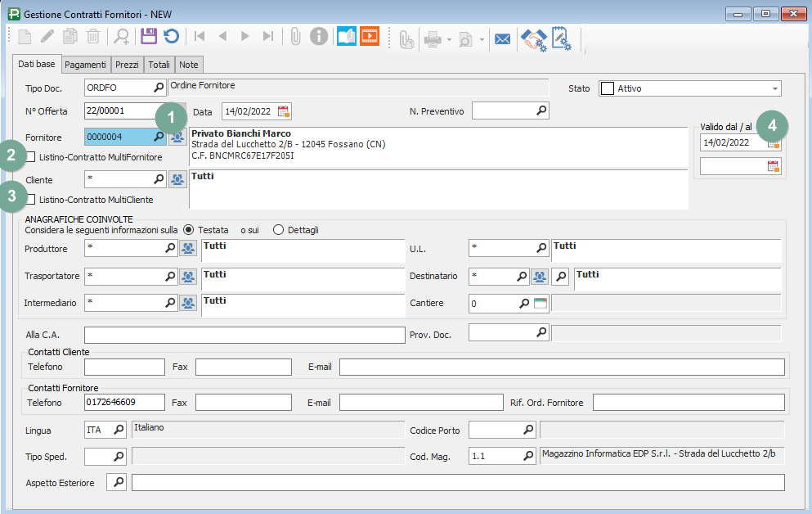Click the Alla C.A. input field
The image size is (812, 514).
244,335
